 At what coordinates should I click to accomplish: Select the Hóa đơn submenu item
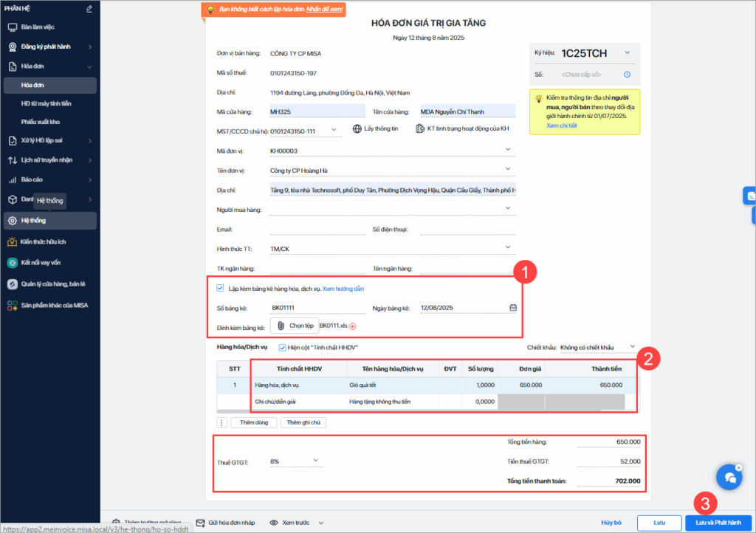point(50,86)
